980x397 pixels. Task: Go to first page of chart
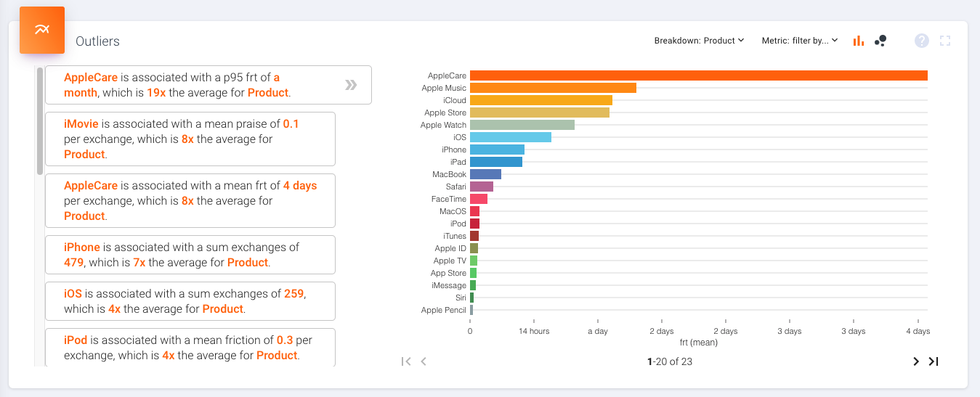pyautogui.click(x=406, y=361)
